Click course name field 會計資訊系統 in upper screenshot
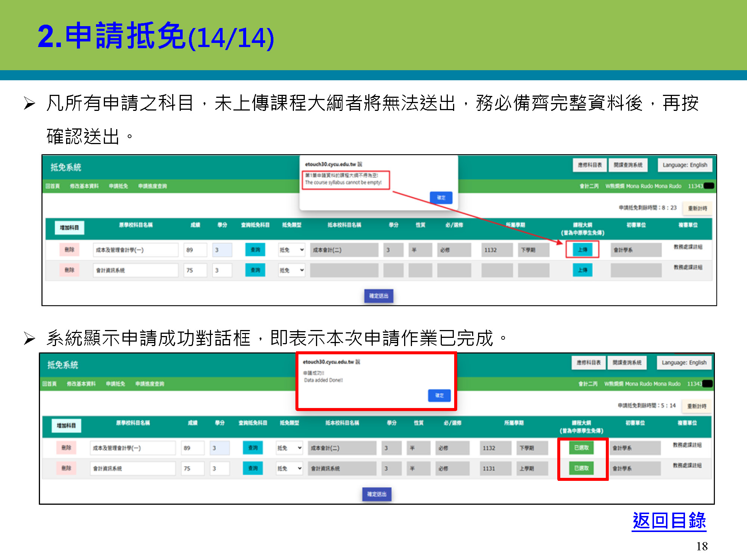 click(136, 270)
